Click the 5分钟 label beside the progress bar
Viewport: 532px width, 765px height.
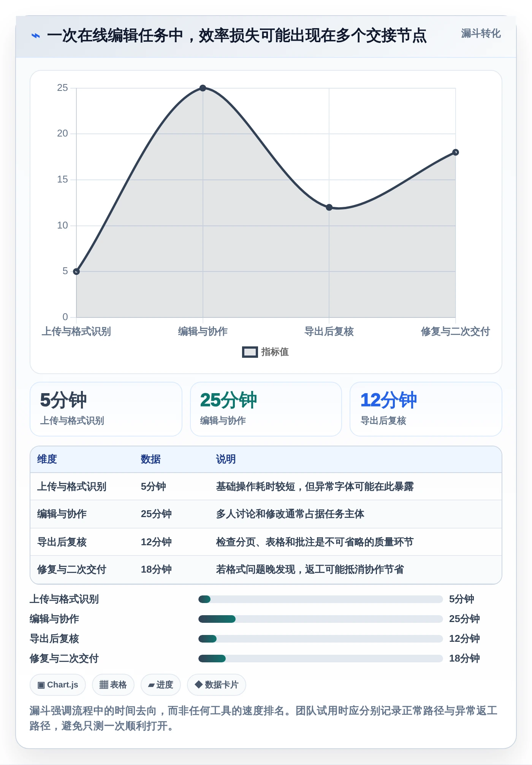tap(461, 599)
